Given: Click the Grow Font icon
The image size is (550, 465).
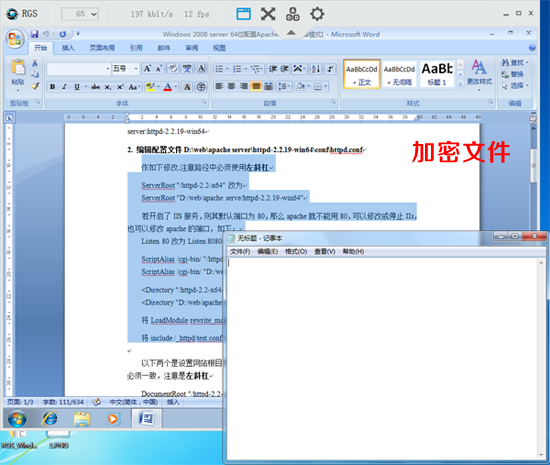Looking at the screenshot, I should click(147, 69).
